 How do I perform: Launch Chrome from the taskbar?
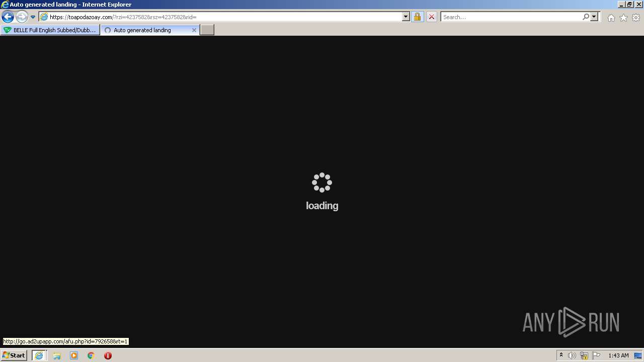(x=91, y=355)
